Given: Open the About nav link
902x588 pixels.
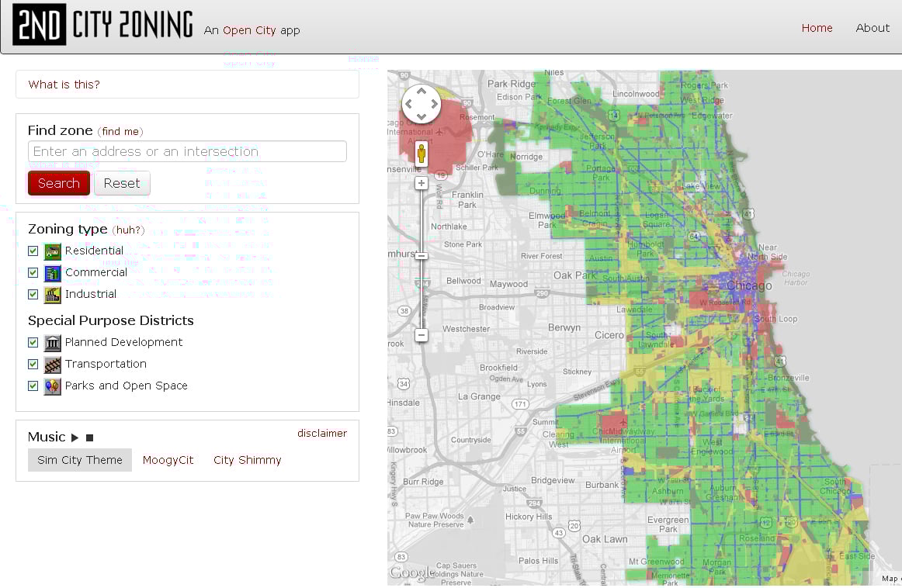Looking at the screenshot, I should (872, 28).
